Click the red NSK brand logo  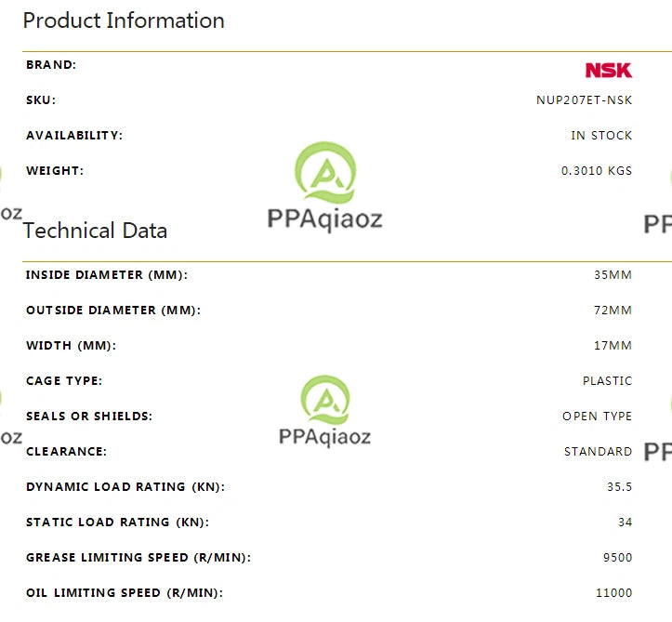tap(609, 71)
